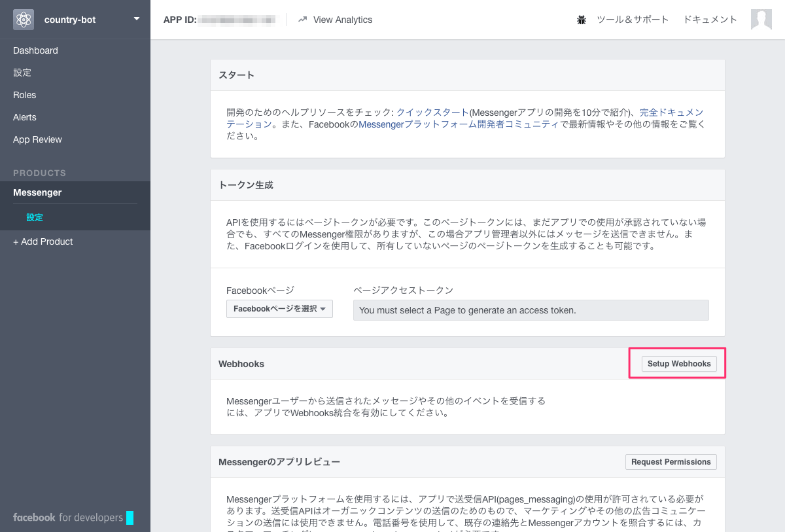Image resolution: width=785 pixels, height=532 pixels.
Task: Click the View Analytics chart icon
Action: 302,20
